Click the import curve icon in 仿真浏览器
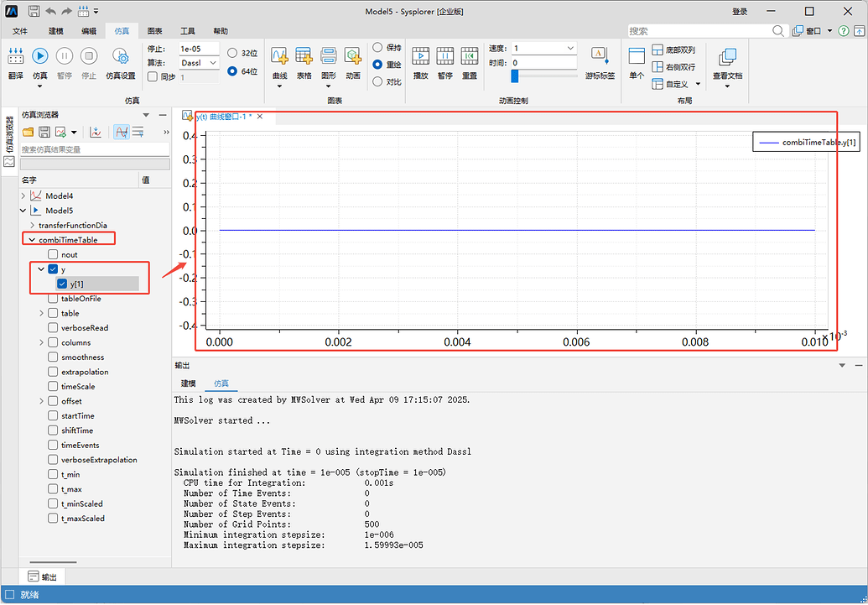The image size is (868, 605). (96, 132)
